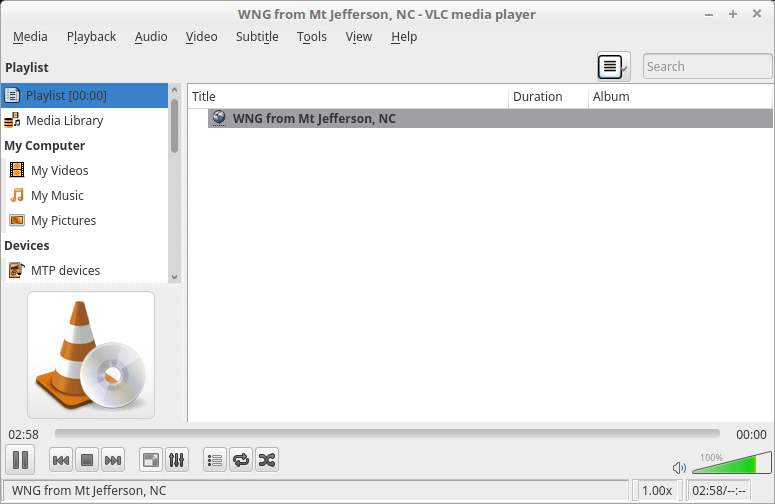
Task: Click the Media Library icon
Action: (12, 120)
